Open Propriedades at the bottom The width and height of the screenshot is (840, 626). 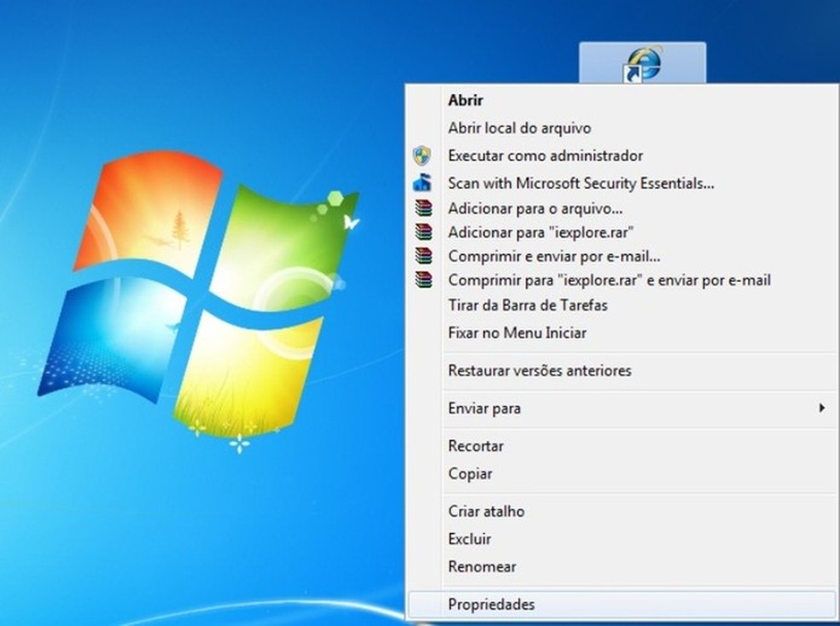tap(493, 604)
